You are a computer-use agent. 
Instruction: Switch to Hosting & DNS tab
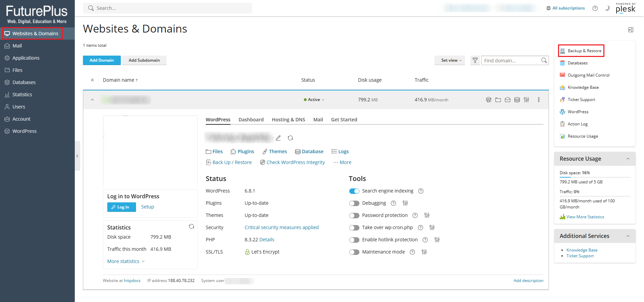288,120
